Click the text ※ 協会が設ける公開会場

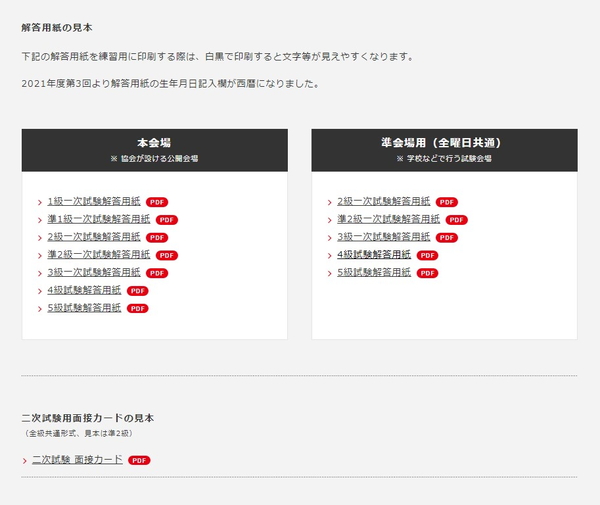coord(154,158)
